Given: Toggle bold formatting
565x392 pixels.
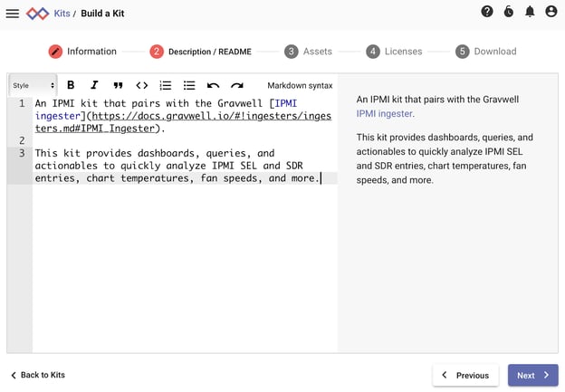Looking at the screenshot, I should pos(71,85).
